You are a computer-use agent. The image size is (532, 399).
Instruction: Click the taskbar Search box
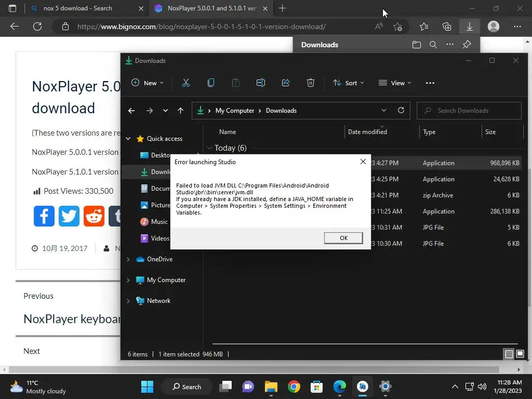pos(187,387)
